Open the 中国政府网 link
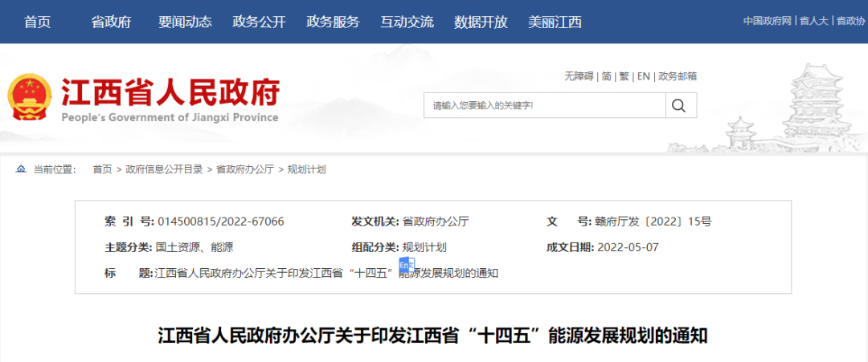The height and width of the screenshot is (362, 868). [x=768, y=21]
